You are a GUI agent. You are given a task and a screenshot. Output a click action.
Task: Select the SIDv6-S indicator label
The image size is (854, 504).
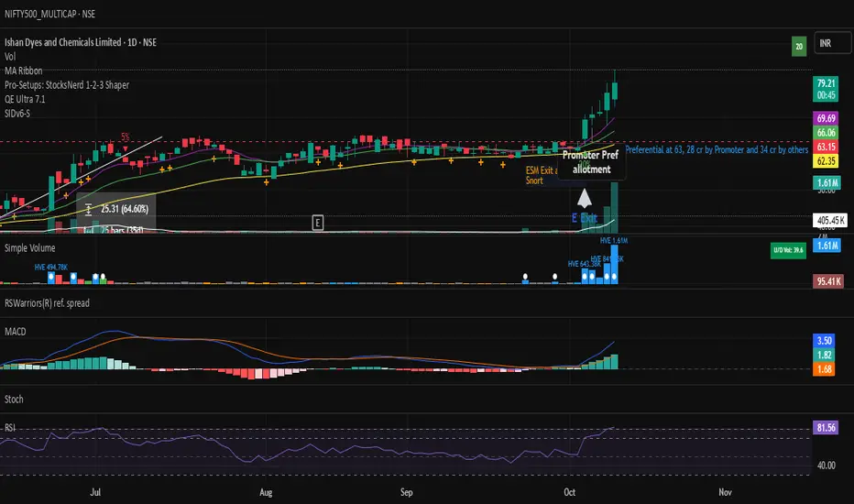[x=17, y=114]
